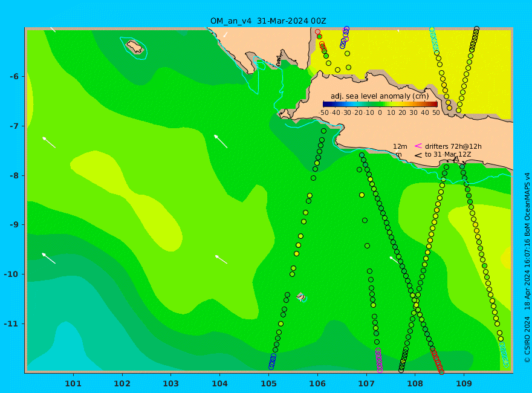Click the white current arrow near 104°E, 10°S
Image resolution: width=532 pixels, height=393 pixels.
point(221,259)
